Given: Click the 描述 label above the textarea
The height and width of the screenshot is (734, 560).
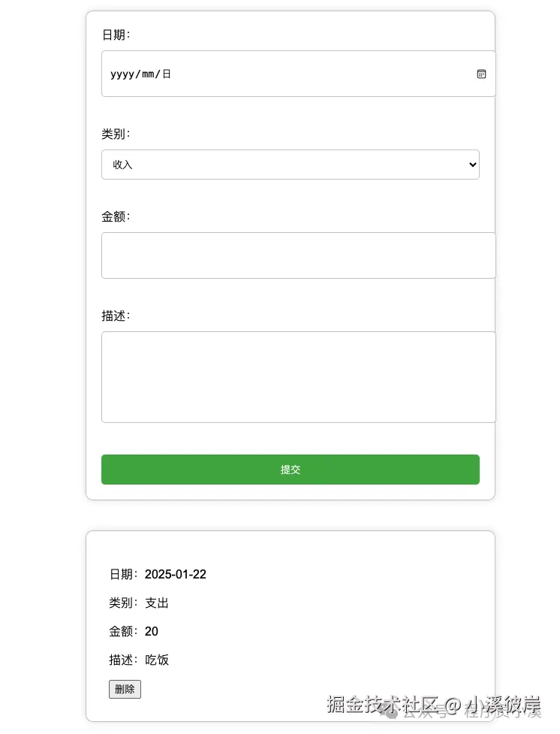Looking at the screenshot, I should (115, 316).
